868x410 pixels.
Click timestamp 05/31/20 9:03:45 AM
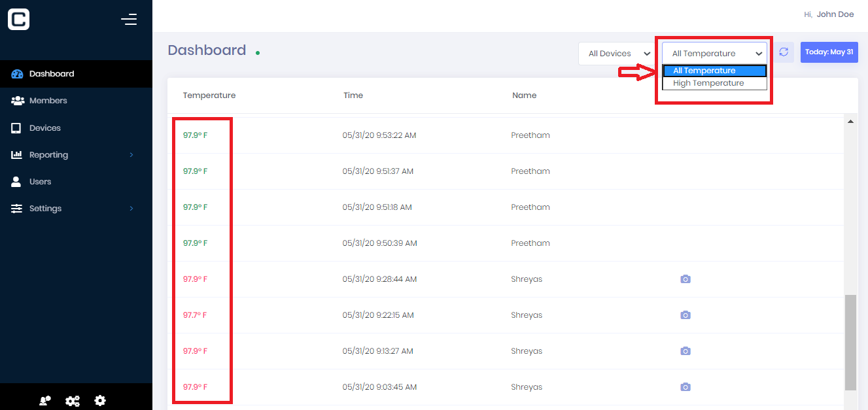[380, 387]
